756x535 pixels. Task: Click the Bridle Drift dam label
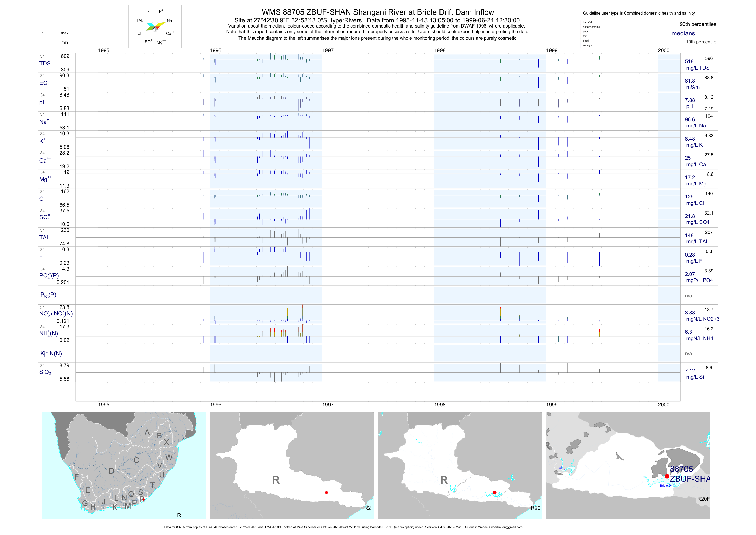[x=667, y=486]
